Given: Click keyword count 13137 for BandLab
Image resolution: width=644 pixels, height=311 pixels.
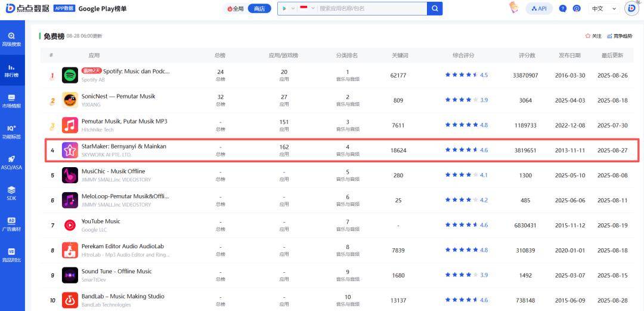Looking at the screenshot, I should coord(398,301).
